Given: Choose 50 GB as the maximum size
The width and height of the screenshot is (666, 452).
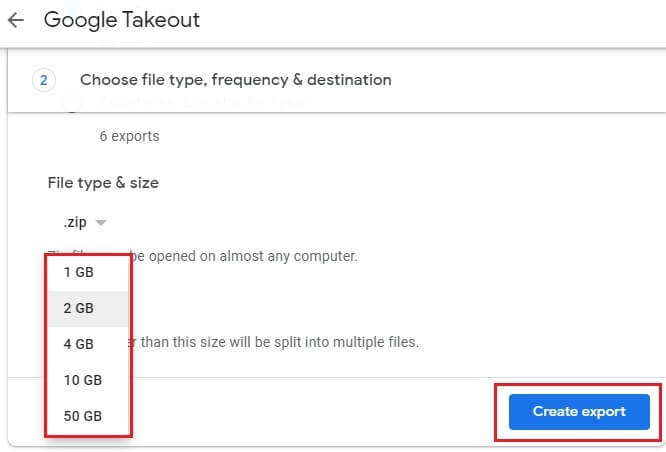Looking at the screenshot, I should tap(82, 416).
